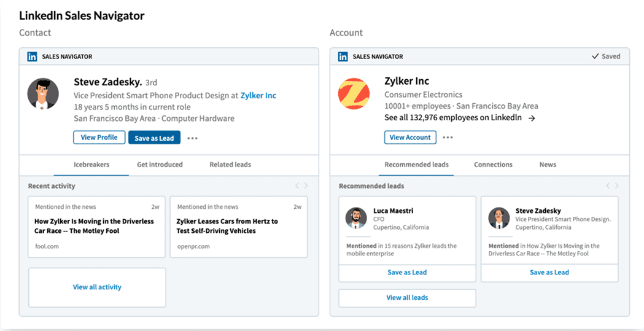The height and width of the screenshot is (331, 644).
Task: Click the LinkedIn Sales Navigator page title
Action: click(82, 16)
